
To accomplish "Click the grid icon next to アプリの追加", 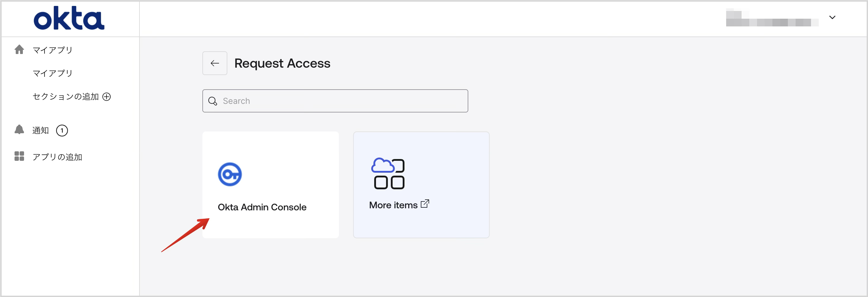I will (19, 156).
